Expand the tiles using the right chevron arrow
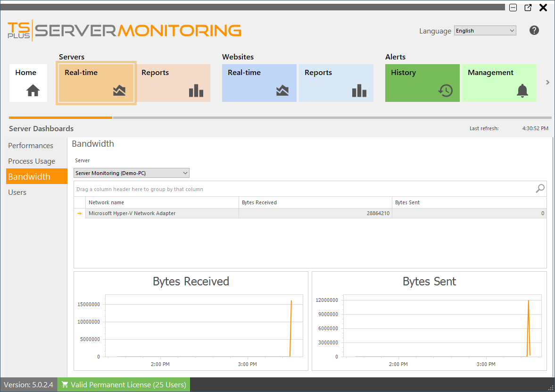 pyautogui.click(x=547, y=82)
